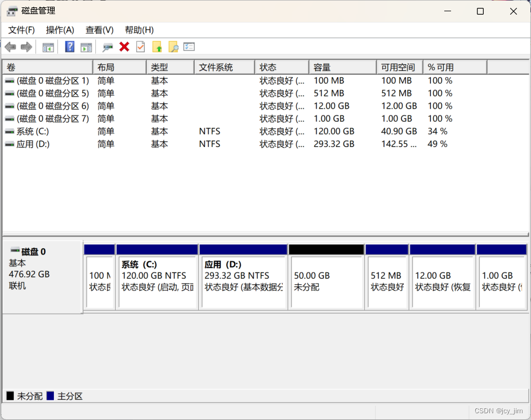This screenshot has width=531, height=420.
Task: Sort by the 布局 column header
Action: [x=120, y=68]
